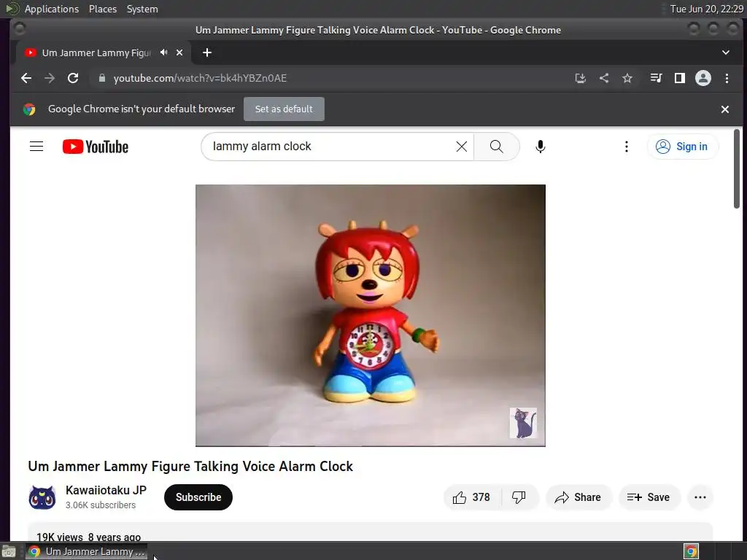
Task: Click the search magnifier button
Action: (x=496, y=146)
